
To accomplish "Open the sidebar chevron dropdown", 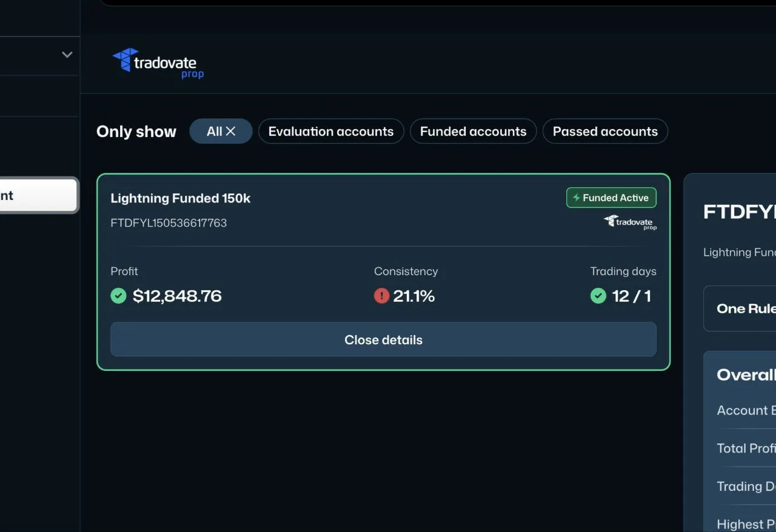I will coord(67,55).
